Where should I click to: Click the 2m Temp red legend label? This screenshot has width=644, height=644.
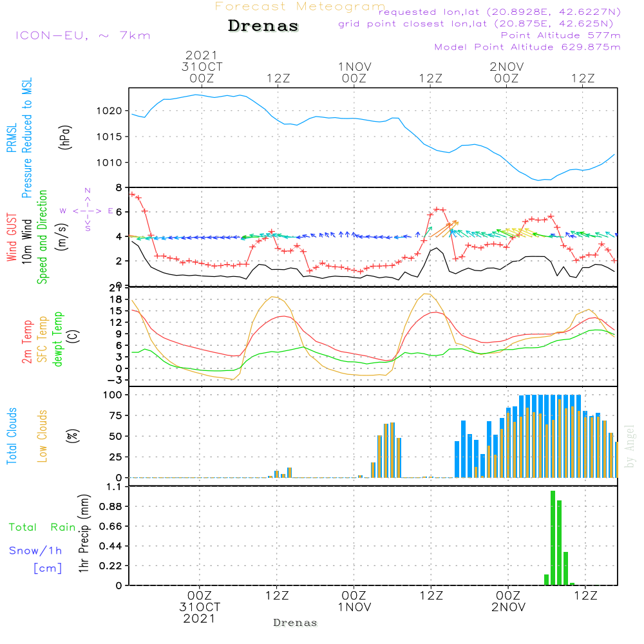tap(26, 342)
